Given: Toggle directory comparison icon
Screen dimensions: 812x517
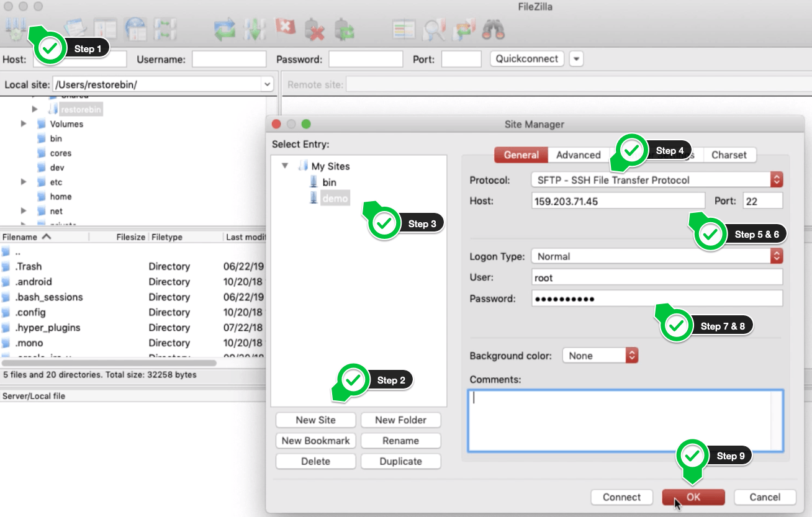Looking at the screenshot, I should tap(433, 29).
